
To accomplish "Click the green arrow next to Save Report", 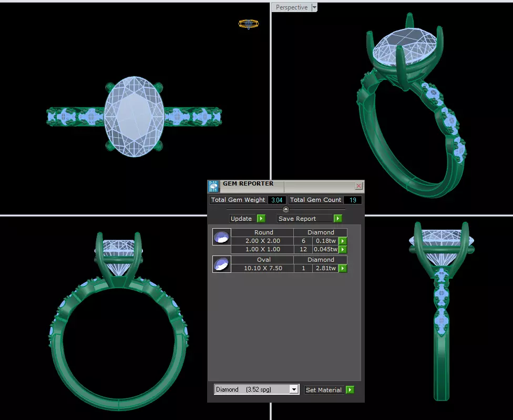I will tap(337, 219).
